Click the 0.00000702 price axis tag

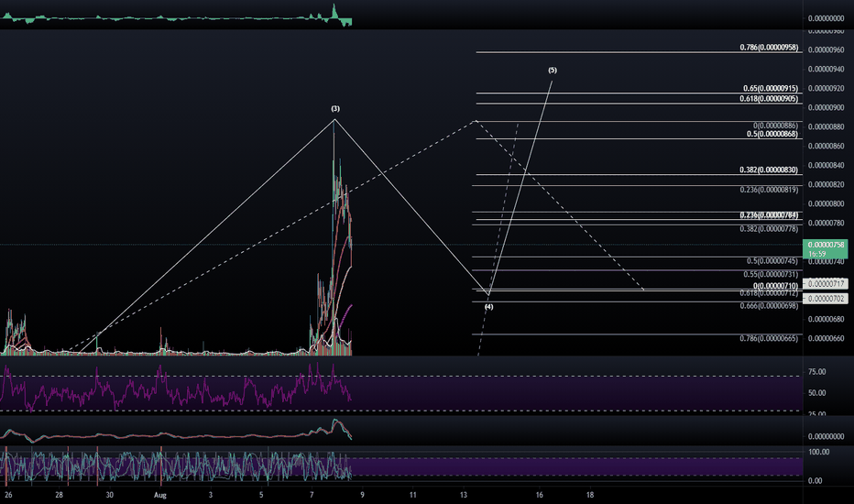click(x=825, y=299)
